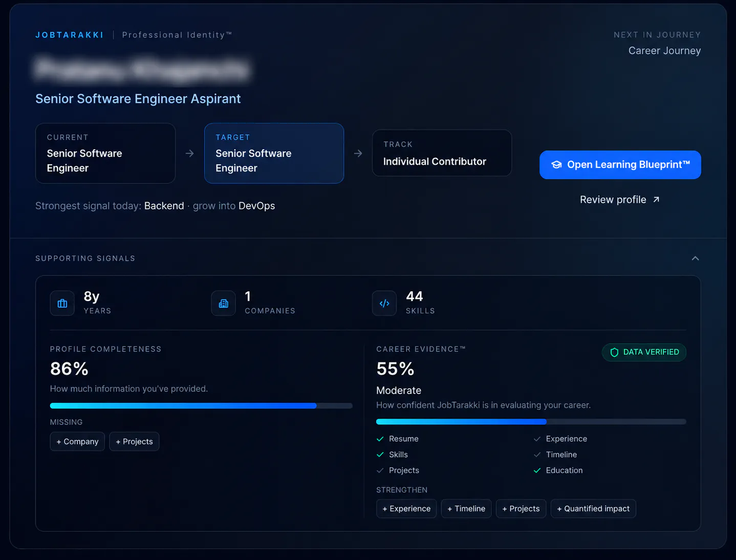This screenshot has height=560, width=736.
Task: Click the 8y years value
Action: [92, 296]
